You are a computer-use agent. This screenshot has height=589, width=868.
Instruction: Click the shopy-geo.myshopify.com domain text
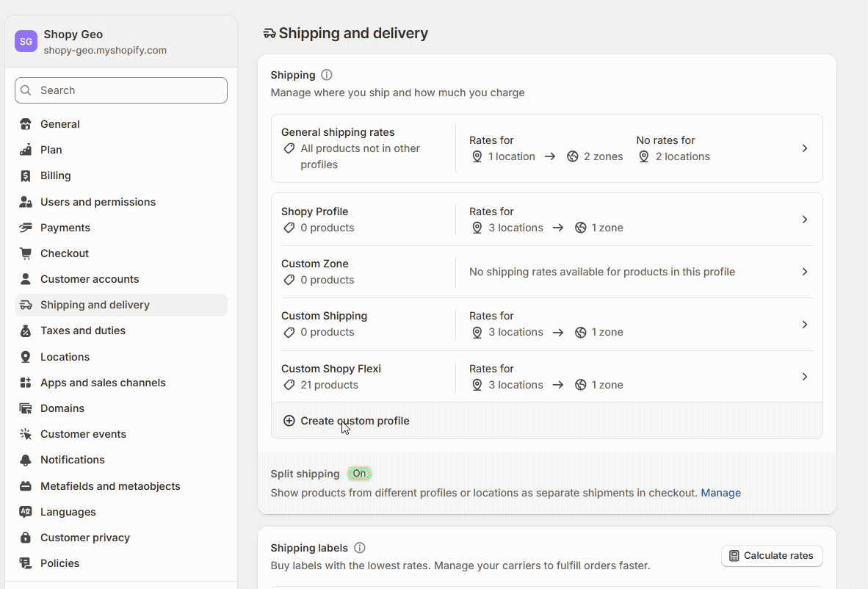[105, 50]
